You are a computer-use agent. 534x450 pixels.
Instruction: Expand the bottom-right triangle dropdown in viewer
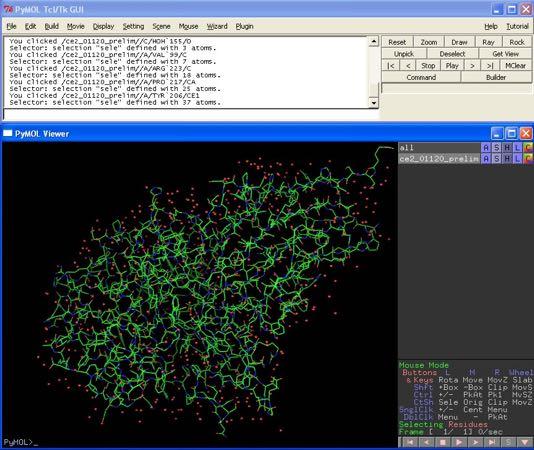524,442
